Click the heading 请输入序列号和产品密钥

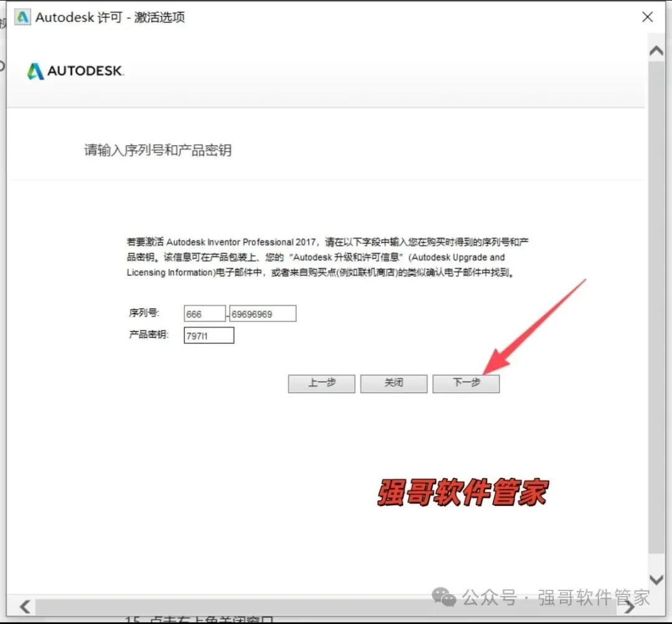pyautogui.click(x=157, y=150)
